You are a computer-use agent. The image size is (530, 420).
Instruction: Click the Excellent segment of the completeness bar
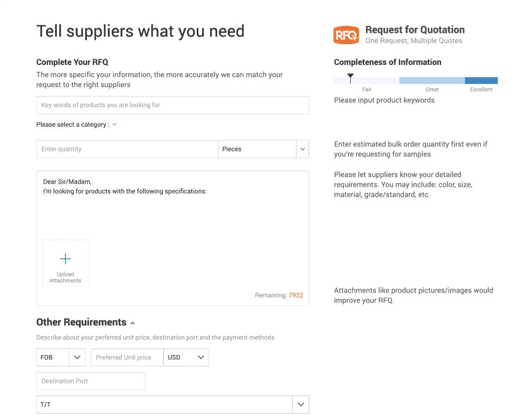481,81
